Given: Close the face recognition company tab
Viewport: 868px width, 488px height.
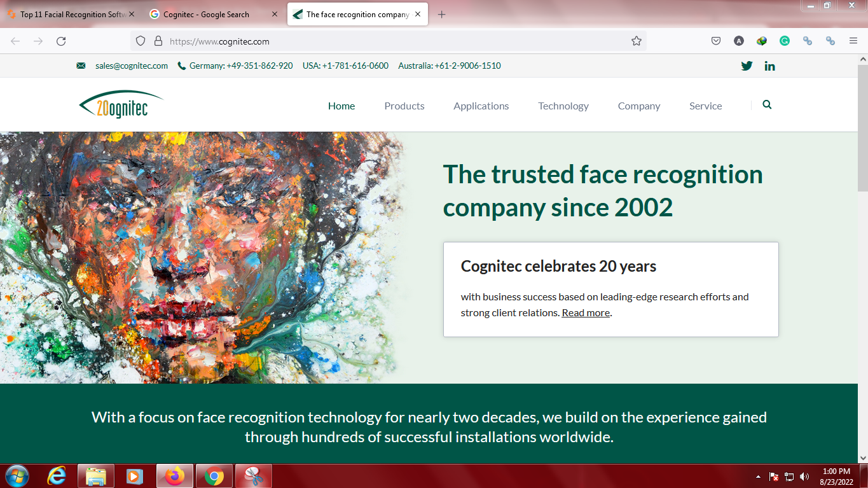Looking at the screenshot, I should (418, 15).
